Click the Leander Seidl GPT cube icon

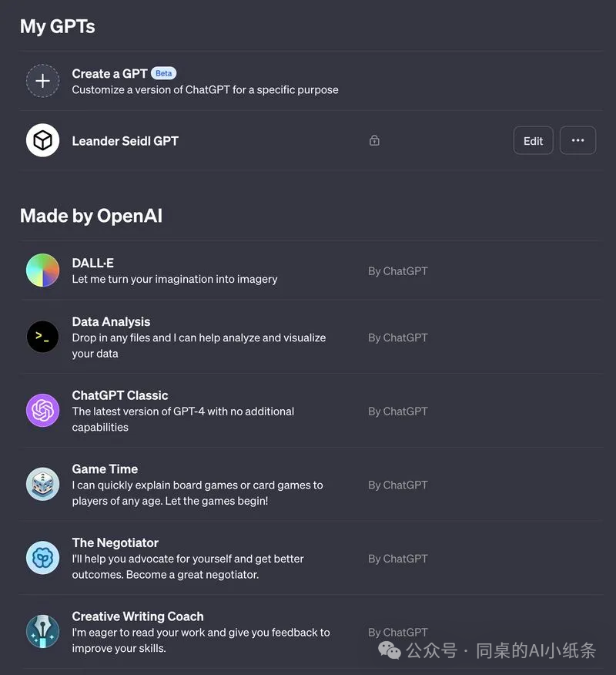tap(43, 140)
